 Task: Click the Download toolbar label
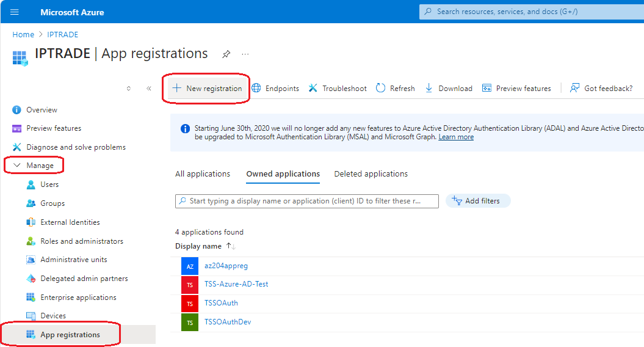pyautogui.click(x=455, y=89)
